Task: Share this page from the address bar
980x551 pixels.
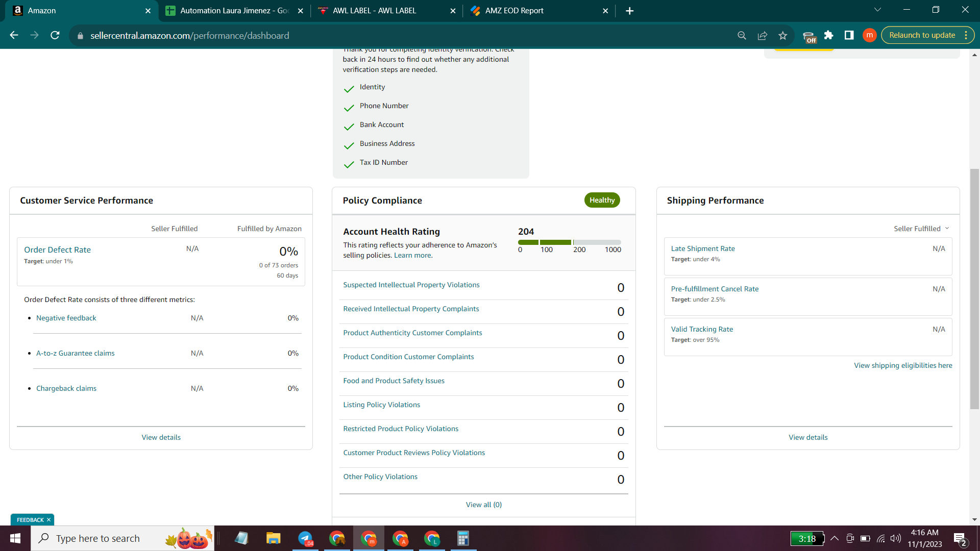Action: point(762,35)
